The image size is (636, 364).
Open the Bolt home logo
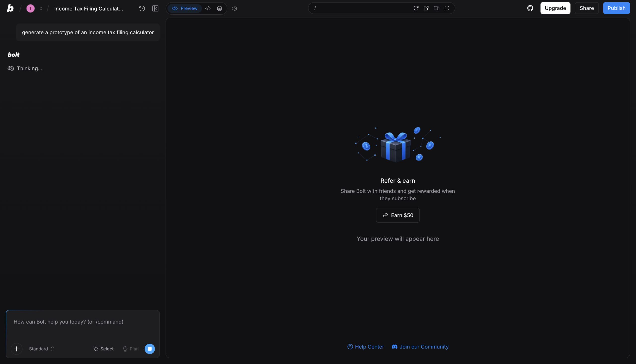(10, 8)
